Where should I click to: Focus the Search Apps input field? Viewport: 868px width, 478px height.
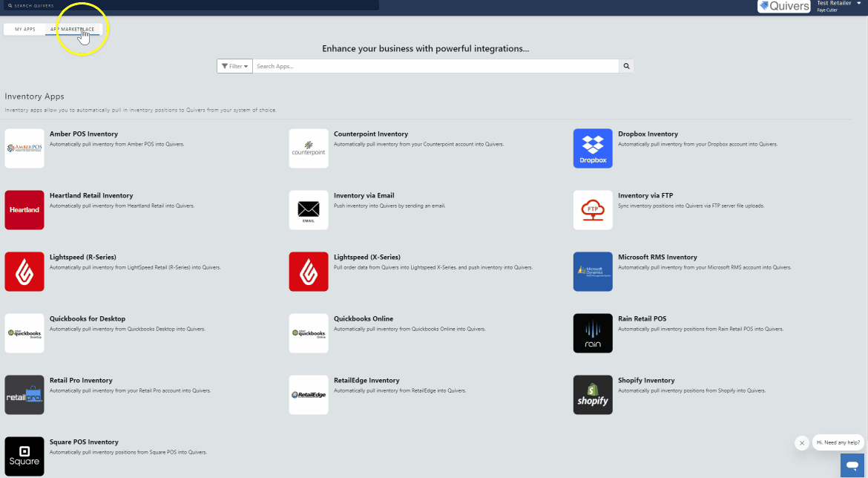(x=435, y=67)
